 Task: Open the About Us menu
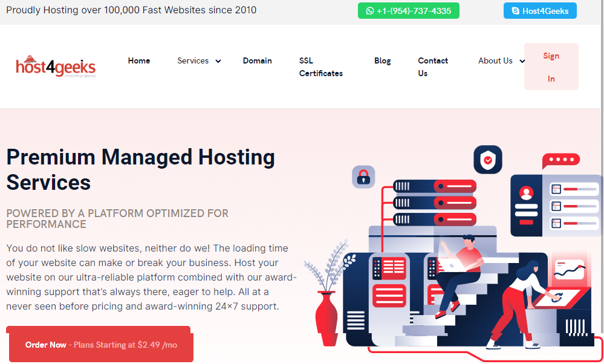pyautogui.click(x=495, y=60)
